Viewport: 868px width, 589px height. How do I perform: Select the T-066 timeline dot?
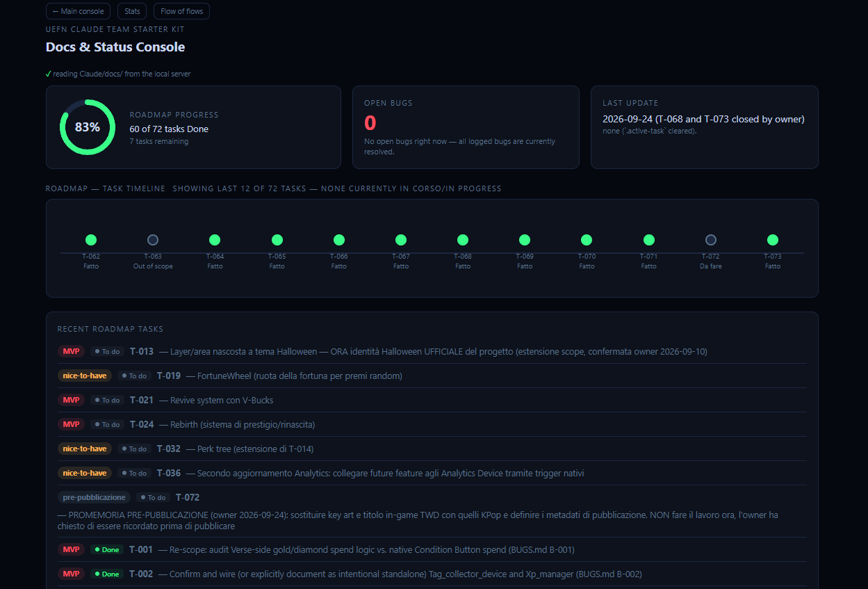coord(339,240)
